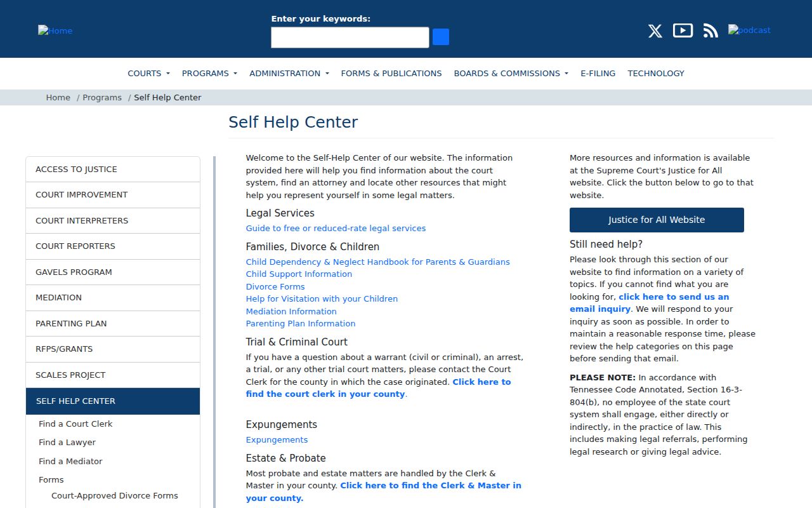Screen dimensions: 812x508
Task: Open Child Support Information link
Action: (299, 274)
